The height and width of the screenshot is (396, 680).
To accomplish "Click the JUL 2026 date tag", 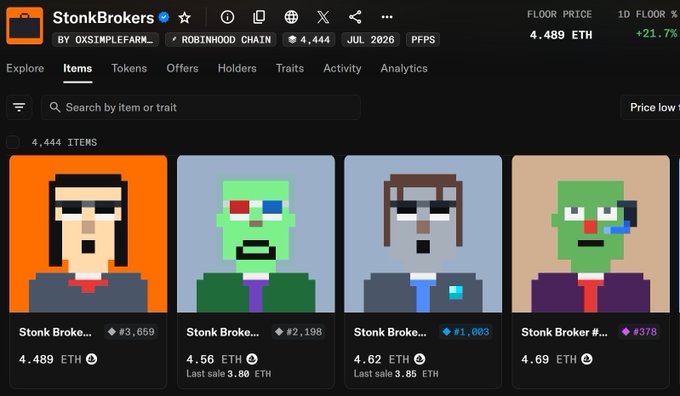I will (x=370, y=39).
